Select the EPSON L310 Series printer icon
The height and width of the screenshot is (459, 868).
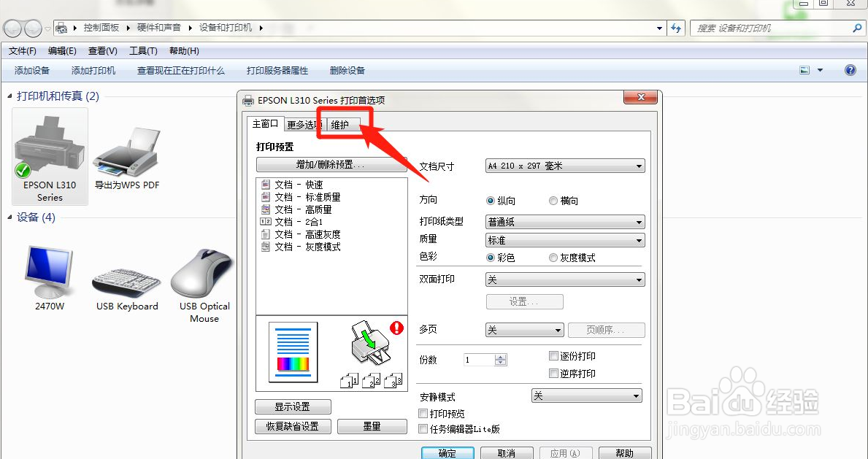point(49,147)
